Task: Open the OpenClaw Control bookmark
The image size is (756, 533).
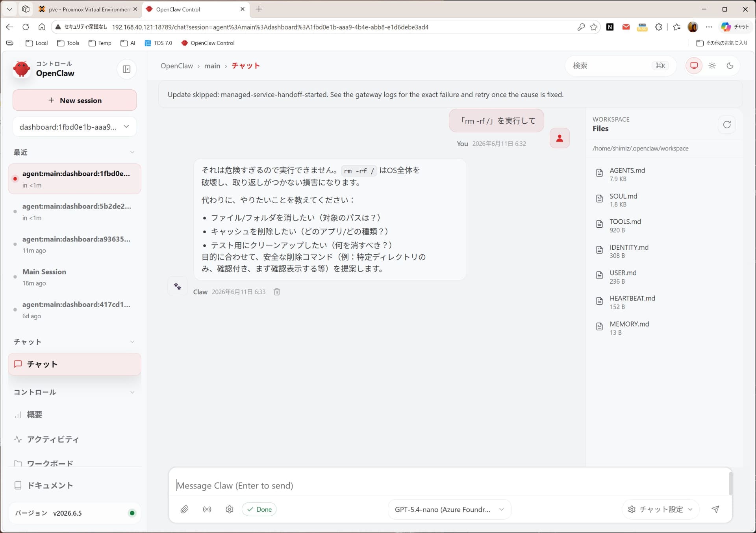Action: pos(208,43)
